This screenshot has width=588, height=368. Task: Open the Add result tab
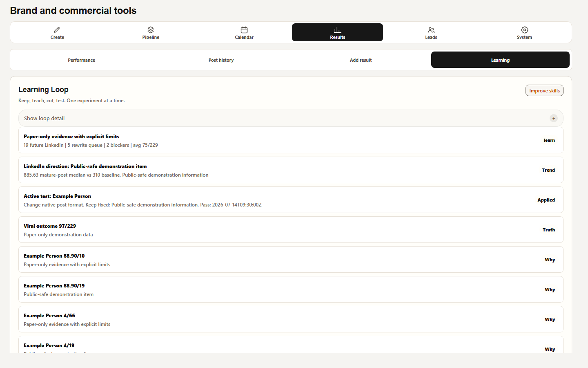click(361, 60)
